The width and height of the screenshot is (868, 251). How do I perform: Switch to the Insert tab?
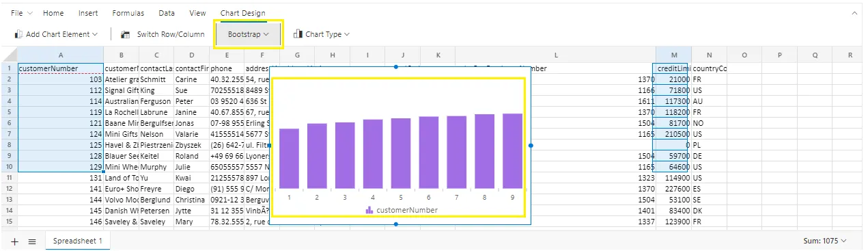click(x=88, y=13)
